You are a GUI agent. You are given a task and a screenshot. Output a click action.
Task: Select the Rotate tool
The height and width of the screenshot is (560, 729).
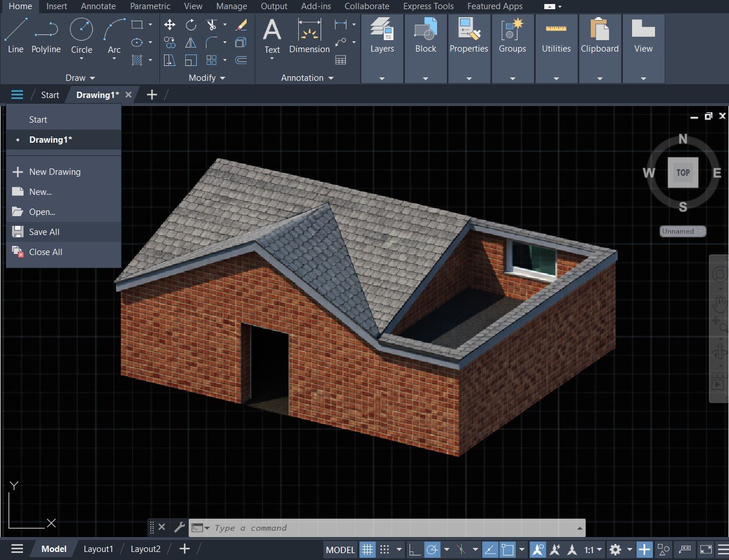pyautogui.click(x=191, y=25)
